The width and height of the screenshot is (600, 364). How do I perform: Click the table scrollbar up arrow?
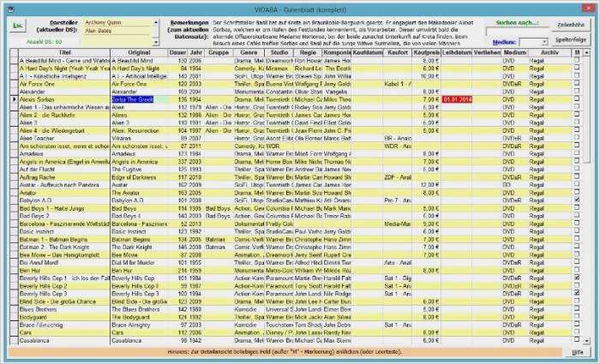[x=586, y=52]
